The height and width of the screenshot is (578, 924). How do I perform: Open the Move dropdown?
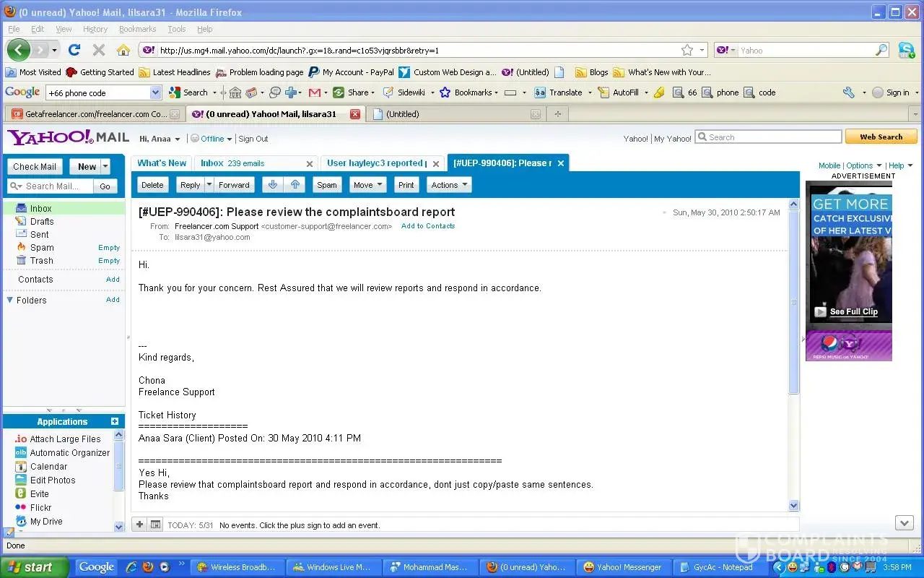[368, 185]
